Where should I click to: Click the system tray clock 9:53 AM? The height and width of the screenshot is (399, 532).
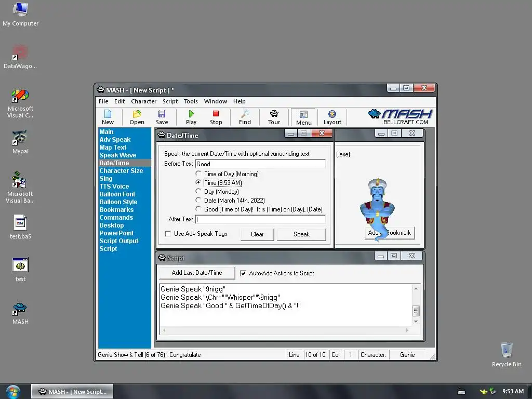[x=513, y=392]
